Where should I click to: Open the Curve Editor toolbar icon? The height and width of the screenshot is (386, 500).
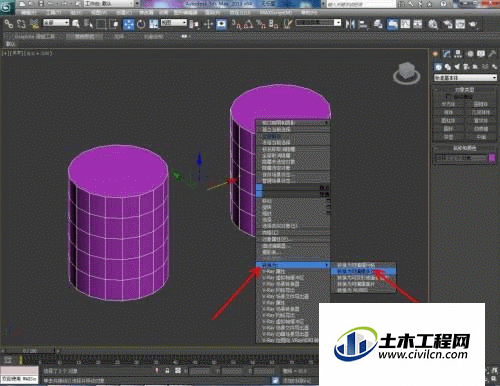pos(405,24)
